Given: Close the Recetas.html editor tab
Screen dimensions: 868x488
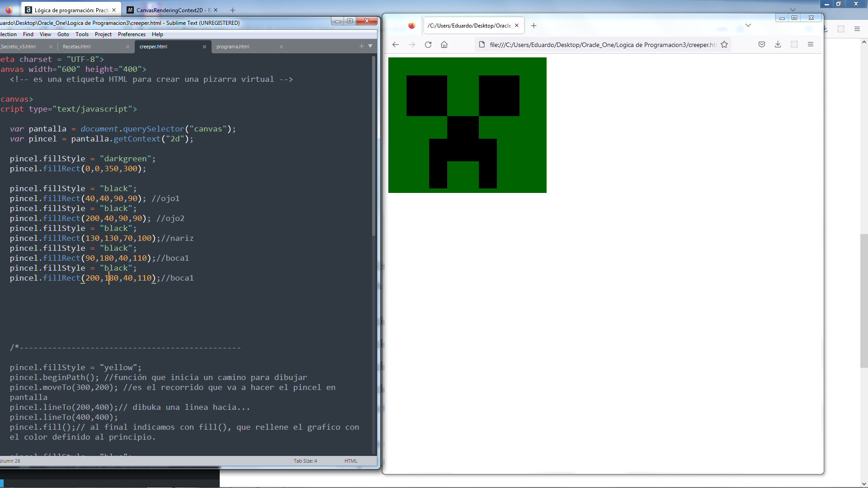Looking at the screenshot, I should click(127, 47).
